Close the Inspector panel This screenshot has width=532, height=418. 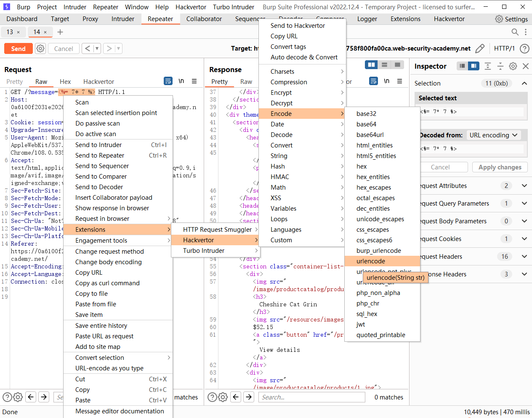point(526,66)
